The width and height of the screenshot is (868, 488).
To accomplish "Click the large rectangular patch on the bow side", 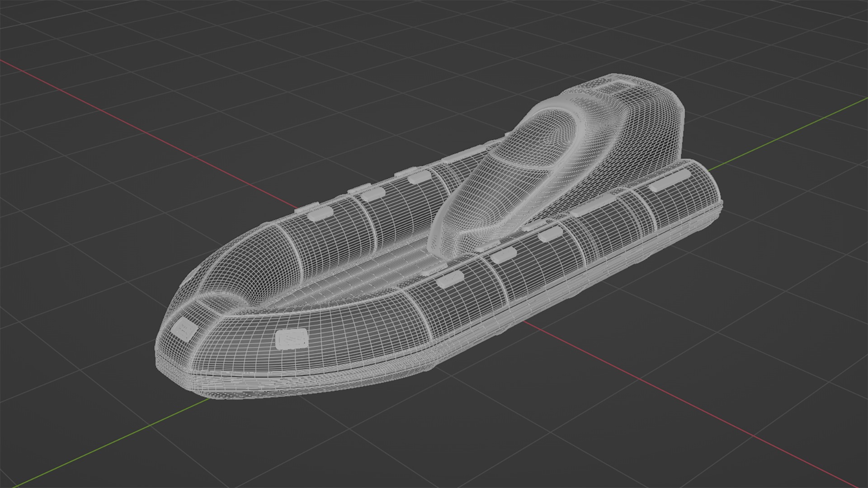I will point(292,339).
